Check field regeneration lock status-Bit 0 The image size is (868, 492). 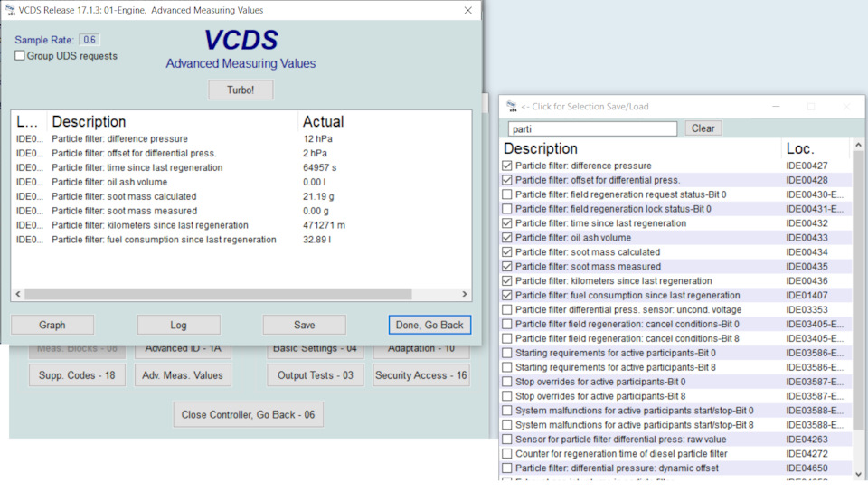click(507, 209)
